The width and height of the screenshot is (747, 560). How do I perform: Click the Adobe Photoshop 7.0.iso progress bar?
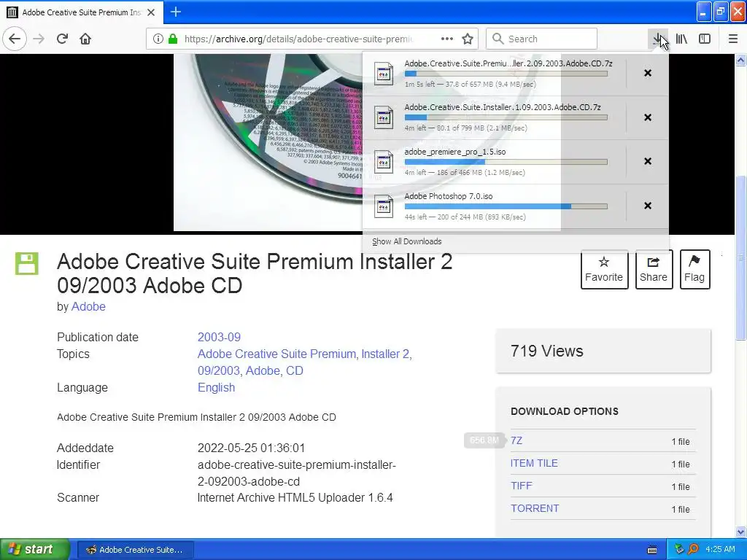(x=506, y=206)
